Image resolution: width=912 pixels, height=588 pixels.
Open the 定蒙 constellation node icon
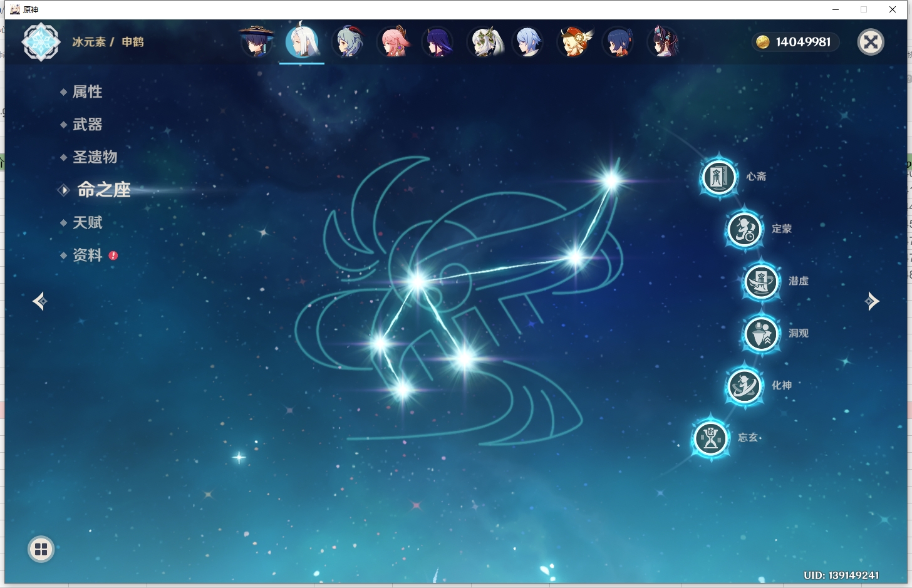point(745,229)
